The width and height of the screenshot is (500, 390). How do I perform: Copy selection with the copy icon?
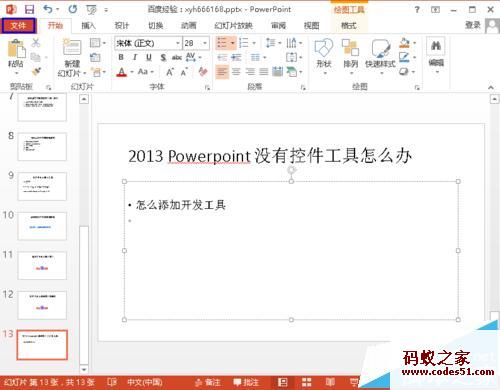pos(35,57)
